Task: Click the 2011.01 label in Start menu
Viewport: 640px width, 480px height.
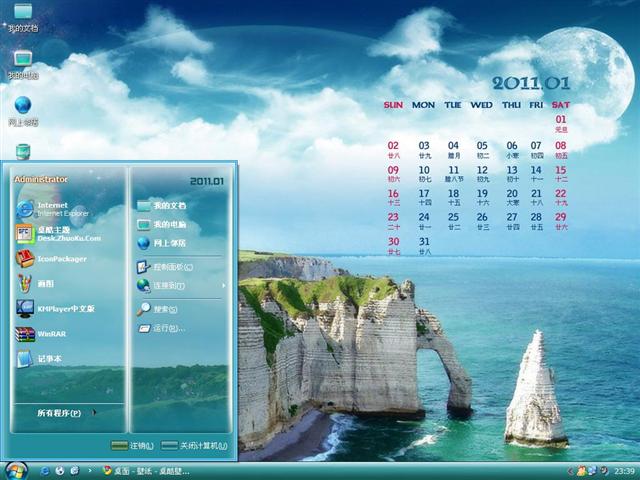Action: tap(207, 181)
